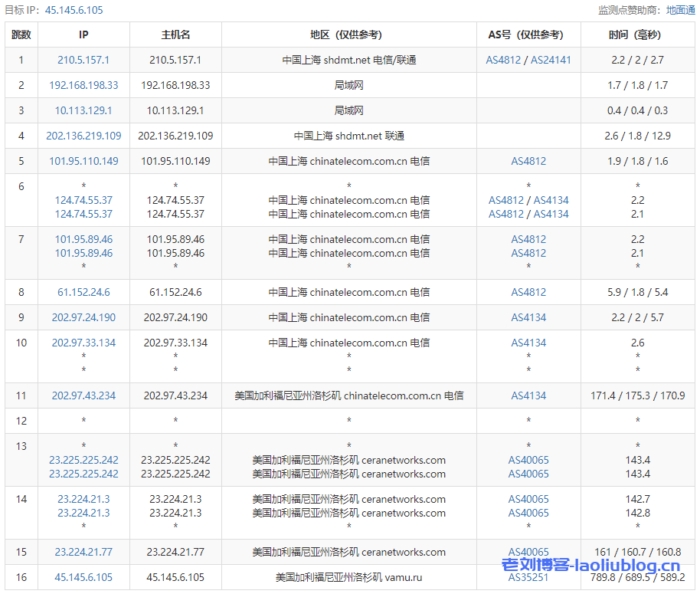Viewport: 700px width, 594px height.
Task: Click the AS4134 link in hop 11
Action: coord(528,395)
